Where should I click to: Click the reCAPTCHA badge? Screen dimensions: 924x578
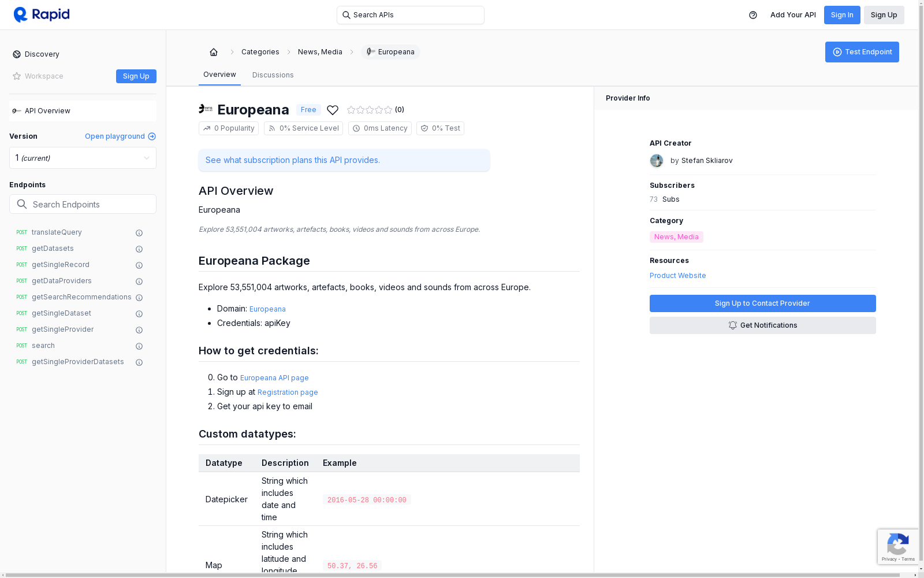(x=898, y=546)
